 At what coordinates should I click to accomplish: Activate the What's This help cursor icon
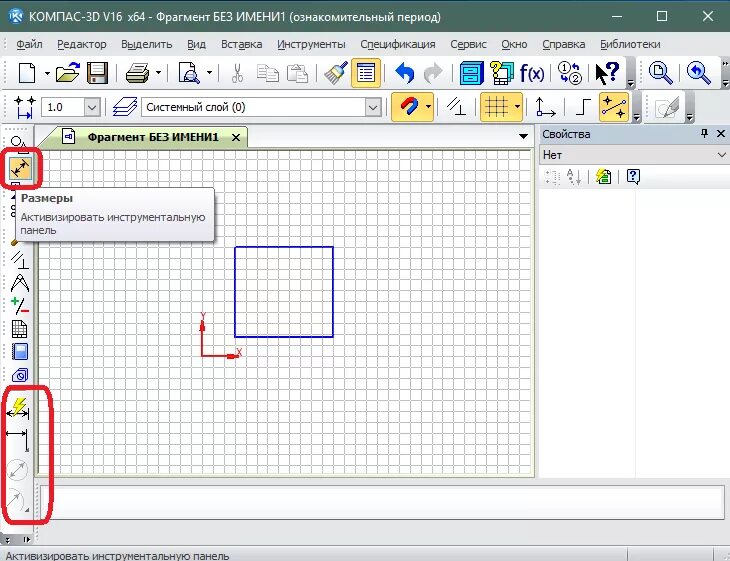[x=607, y=73]
